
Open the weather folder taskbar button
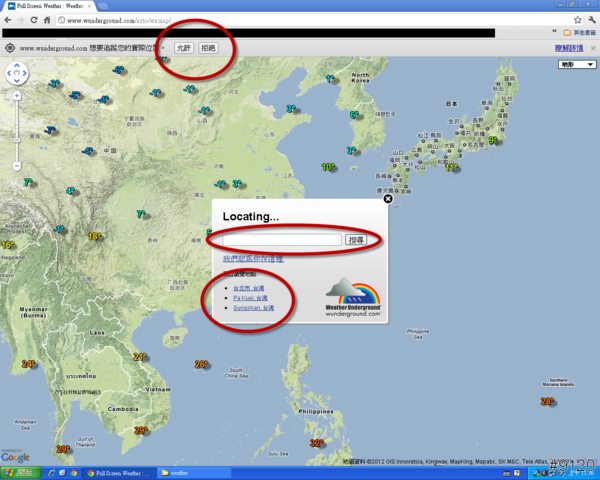pos(194,473)
